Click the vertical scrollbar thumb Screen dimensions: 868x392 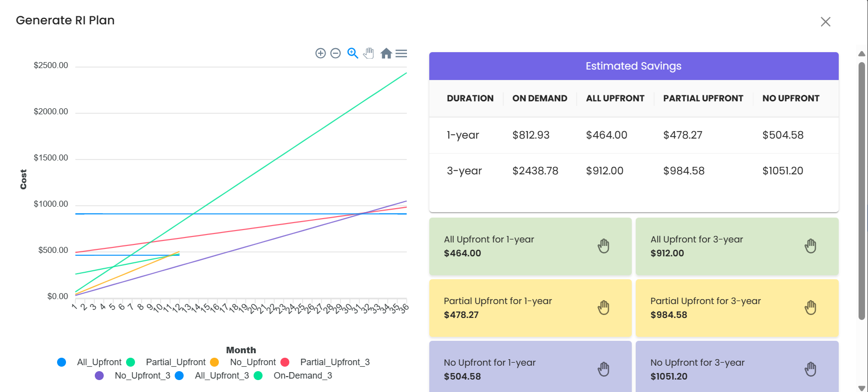(x=862, y=191)
